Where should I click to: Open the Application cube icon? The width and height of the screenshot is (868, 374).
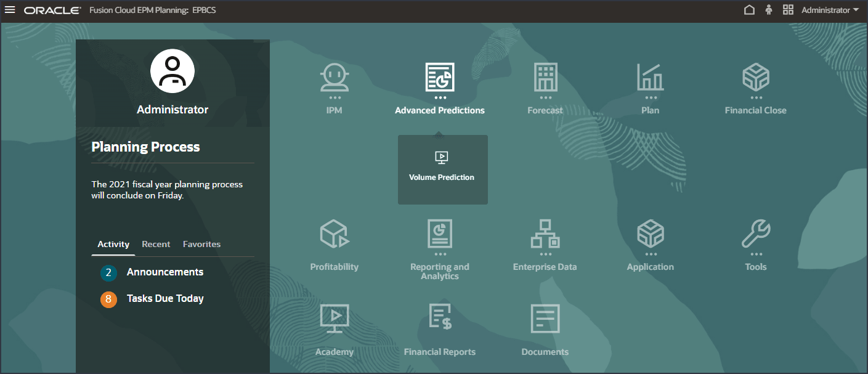point(651,234)
